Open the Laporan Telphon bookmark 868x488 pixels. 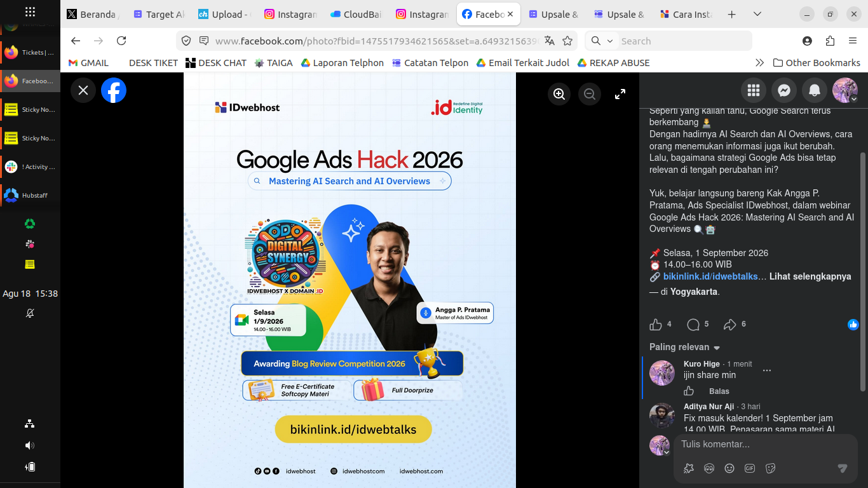342,63
